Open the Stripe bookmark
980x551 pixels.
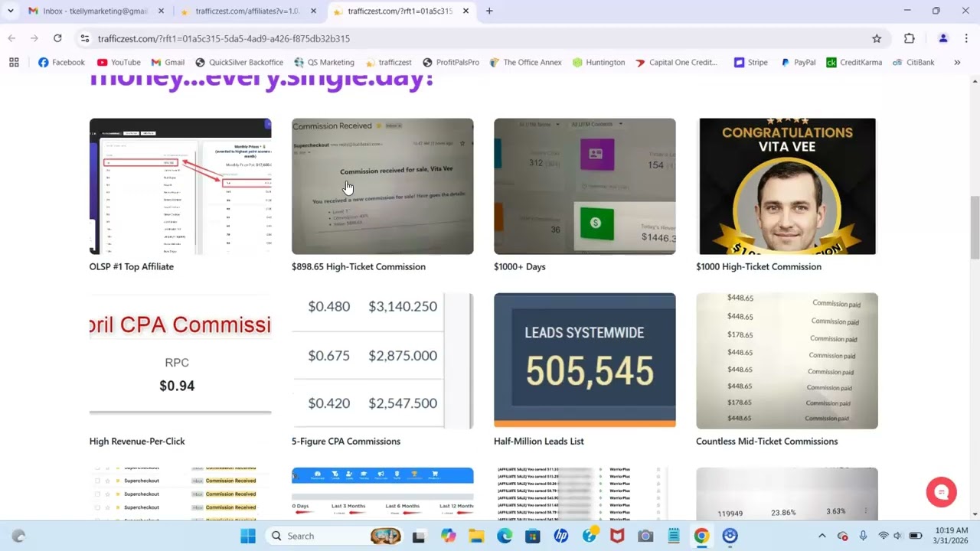(750, 62)
